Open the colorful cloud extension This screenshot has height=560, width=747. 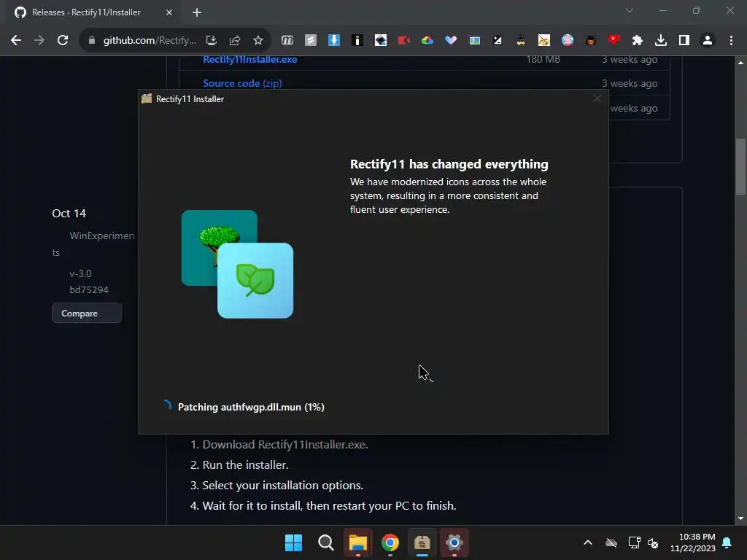pyautogui.click(x=427, y=41)
